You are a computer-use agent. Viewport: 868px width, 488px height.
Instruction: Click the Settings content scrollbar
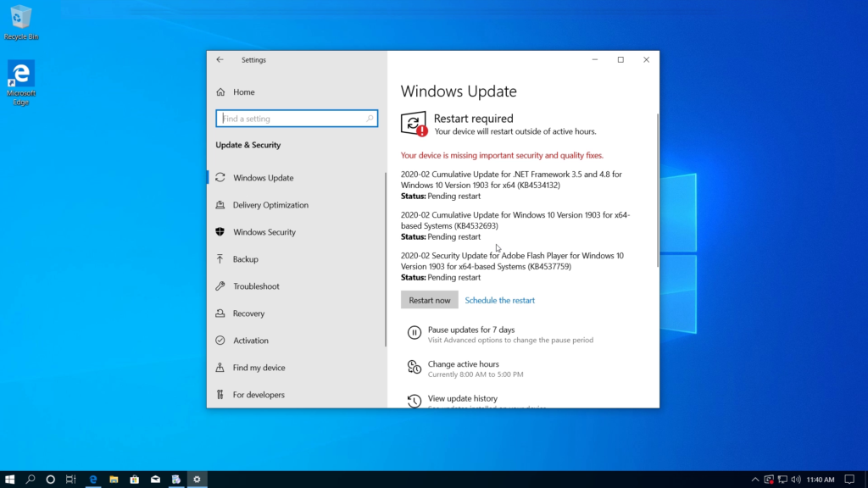(658, 191)
